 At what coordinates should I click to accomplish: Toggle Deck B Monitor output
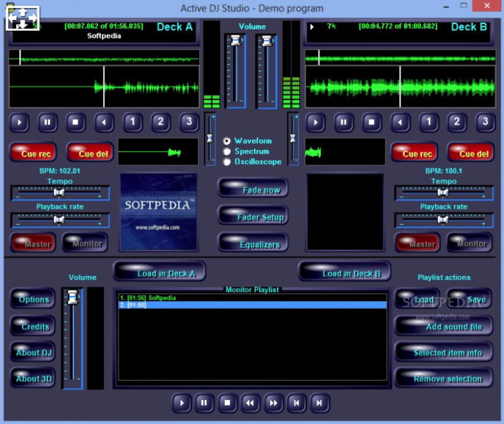click(469, 243)
